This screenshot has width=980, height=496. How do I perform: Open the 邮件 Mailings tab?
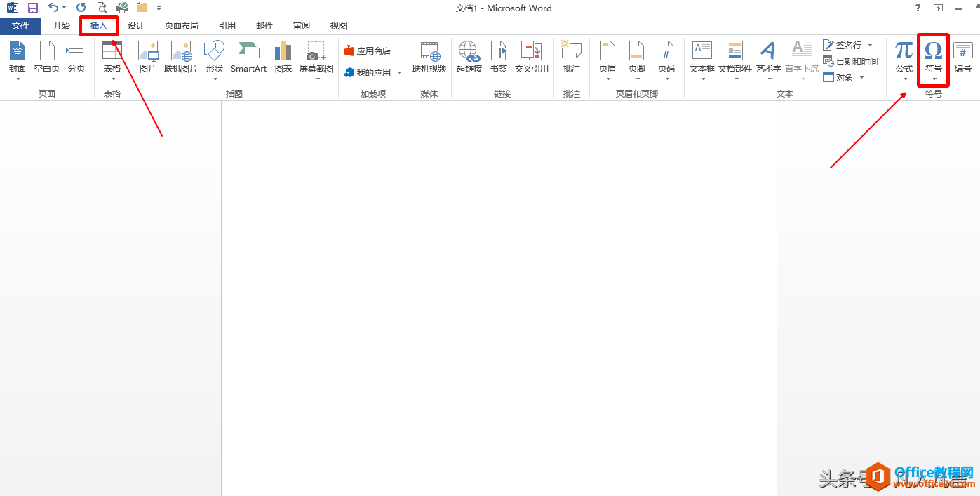pyautogui.click(x=264, y=26)
